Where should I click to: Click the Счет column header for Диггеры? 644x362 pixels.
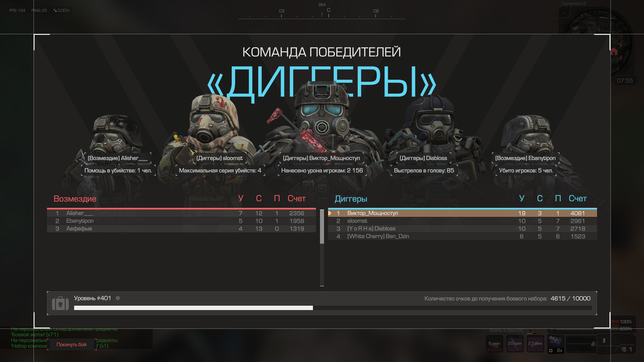(578, 198)
